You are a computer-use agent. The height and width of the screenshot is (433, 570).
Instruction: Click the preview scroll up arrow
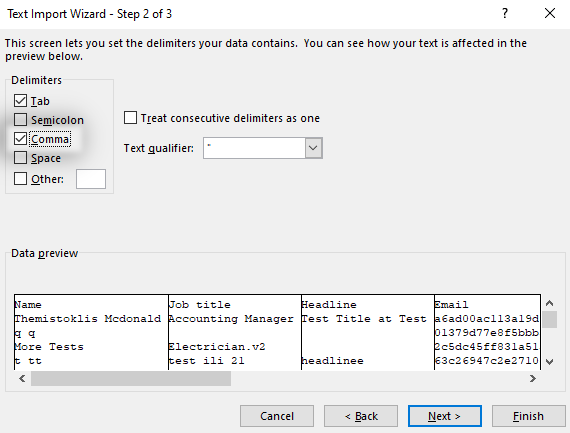coord(549,303)
